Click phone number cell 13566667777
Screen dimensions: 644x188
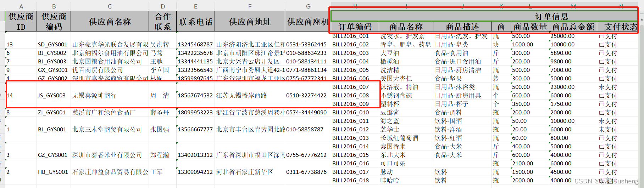(195, 130)
